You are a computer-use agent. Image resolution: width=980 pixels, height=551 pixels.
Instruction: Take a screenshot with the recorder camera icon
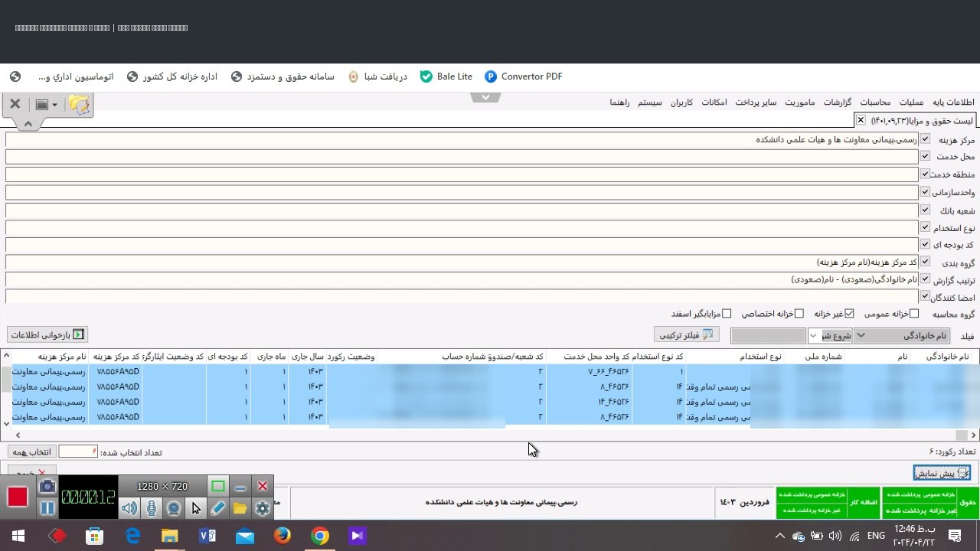[47, 486]
